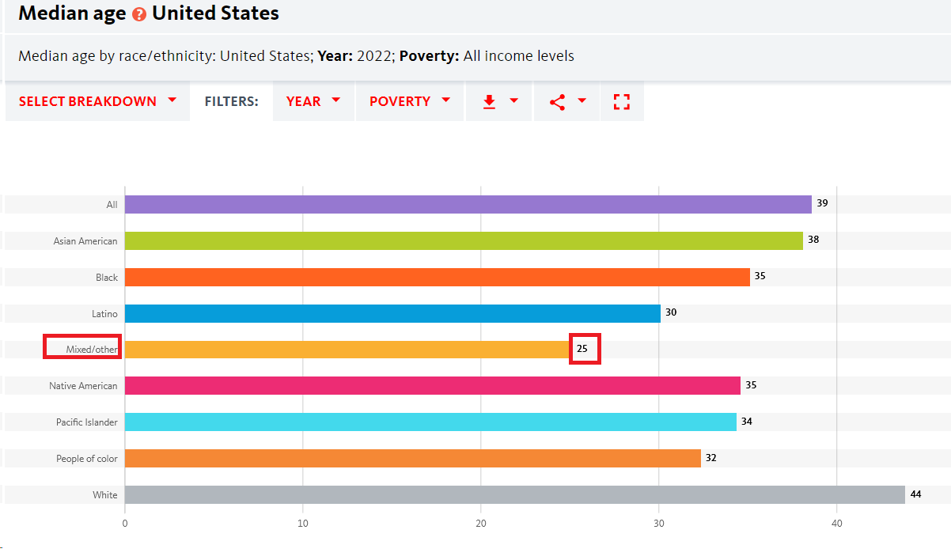The width and height of the screenshot is (951, 560).
Task: Select the green Asian American bar
Action: click(x=464, y=240)
